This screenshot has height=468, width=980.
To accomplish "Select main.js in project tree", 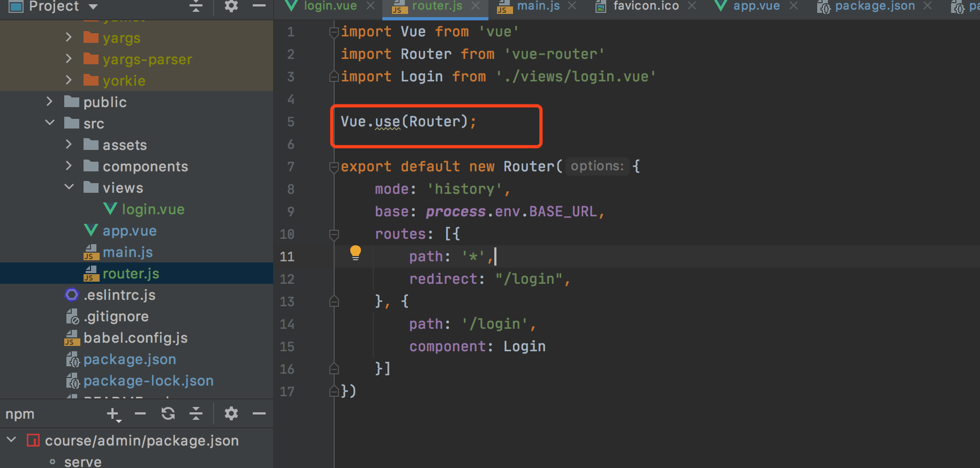I will [x=127, y=252].
